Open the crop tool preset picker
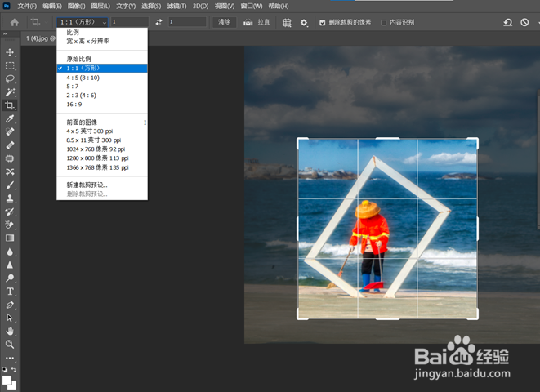This screenshot has width=540, height=392. coord(38,22)
